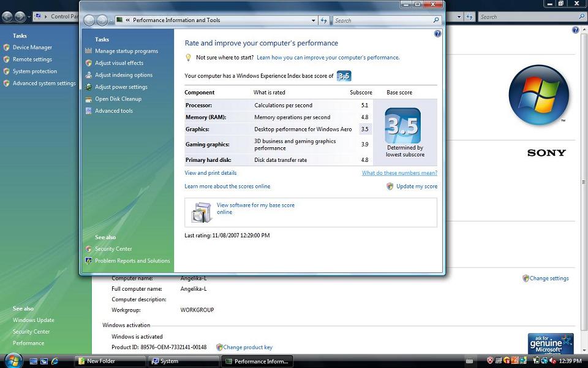Open Remote settings in System window
588x368 pixels.
click(x=32, y=59)
